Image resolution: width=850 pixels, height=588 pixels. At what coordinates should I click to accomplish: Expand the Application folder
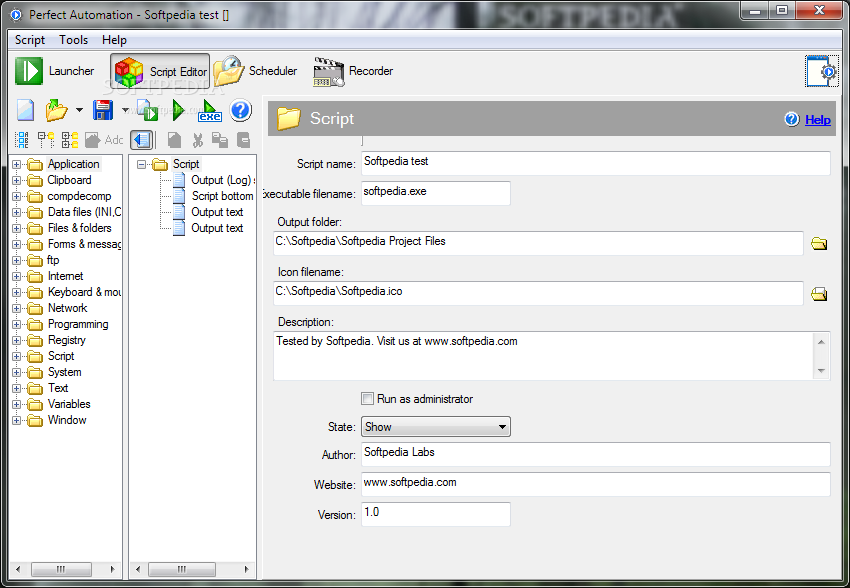(x=17, y=164)
